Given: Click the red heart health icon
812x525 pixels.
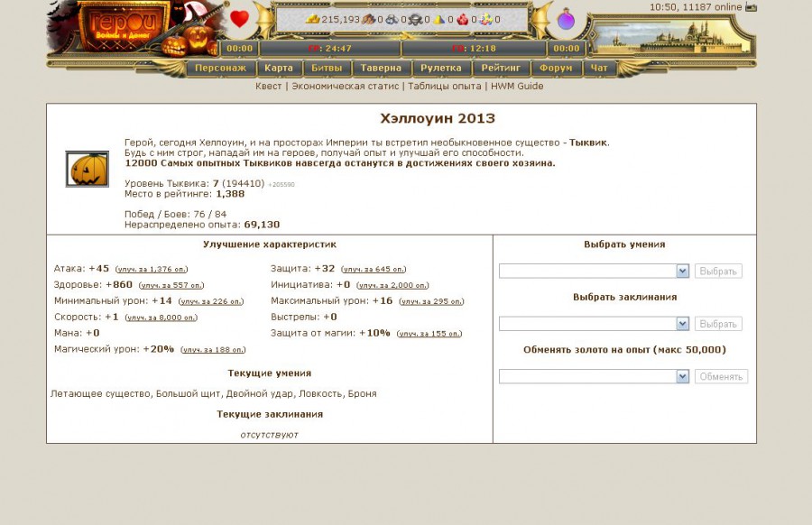Looking at the screenshot, I should pyautogui.click(x=239, y=18).
